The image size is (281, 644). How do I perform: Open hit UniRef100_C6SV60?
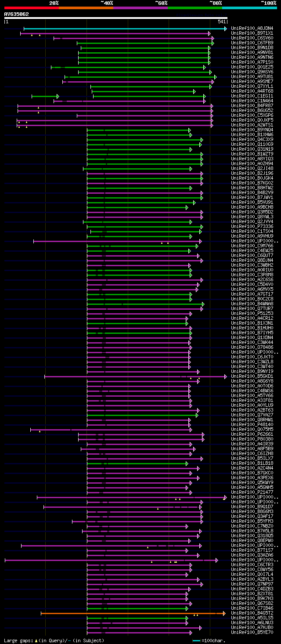[x=252, y=38]
